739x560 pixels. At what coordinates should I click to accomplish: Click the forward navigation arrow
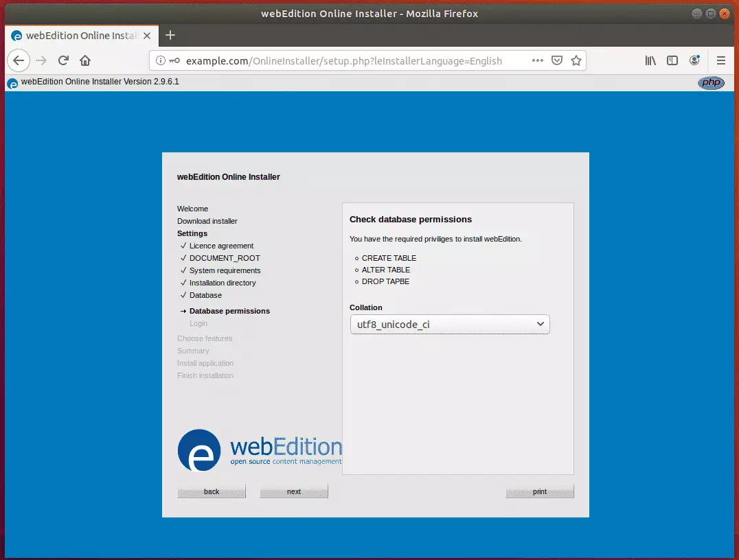[x=41, y=60]
